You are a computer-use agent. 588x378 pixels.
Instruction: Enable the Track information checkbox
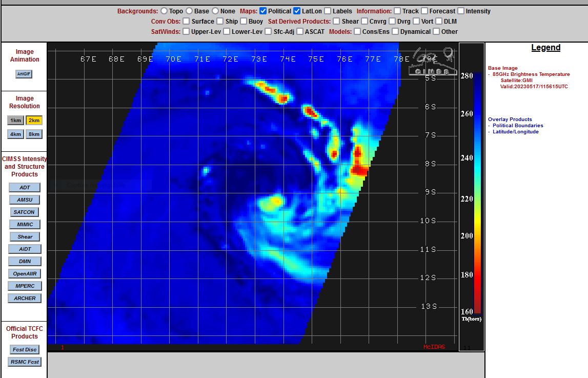click(397, 11)
